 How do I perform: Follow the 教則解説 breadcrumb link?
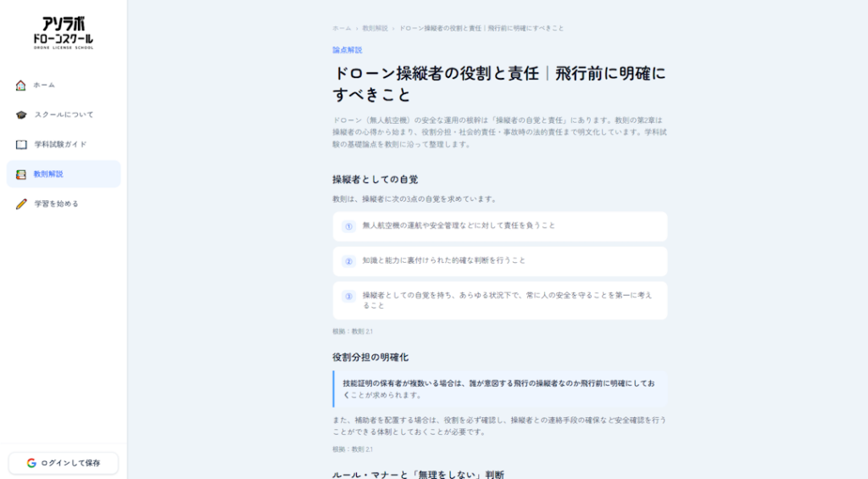(x=375, y=28)
